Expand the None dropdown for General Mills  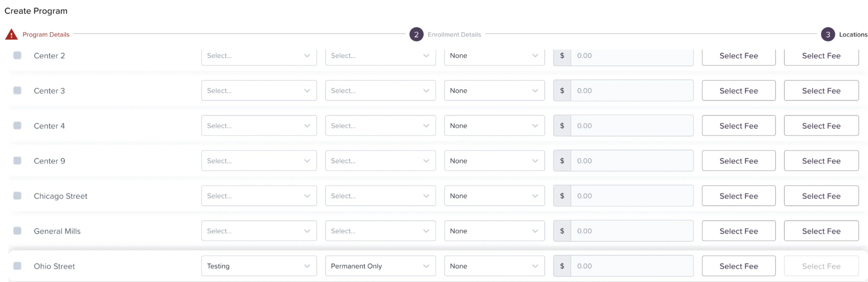tap(494, 231)
